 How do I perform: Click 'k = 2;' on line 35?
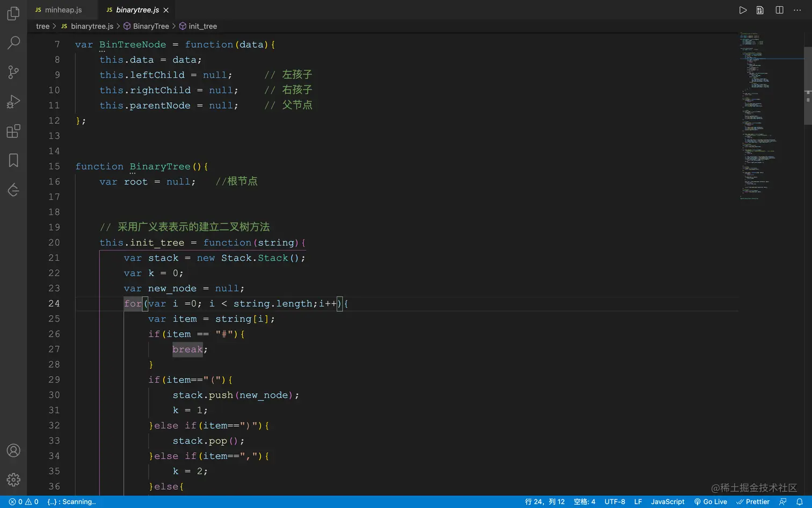(x=190, y=471)
